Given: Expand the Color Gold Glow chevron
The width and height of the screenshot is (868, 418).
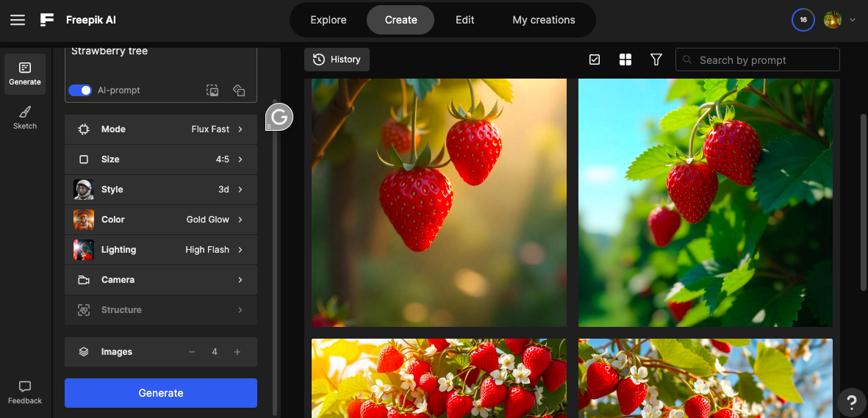Looking at the screenshot, I should point(240,219).
